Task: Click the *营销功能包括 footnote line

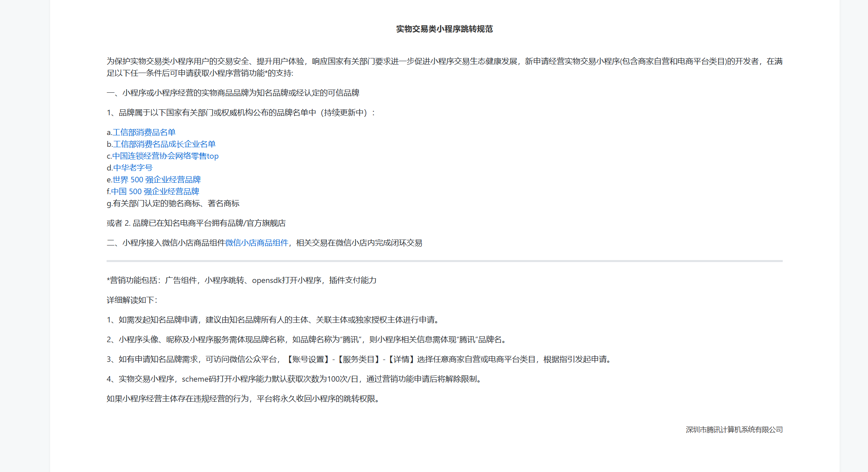Action: [241, 280]
